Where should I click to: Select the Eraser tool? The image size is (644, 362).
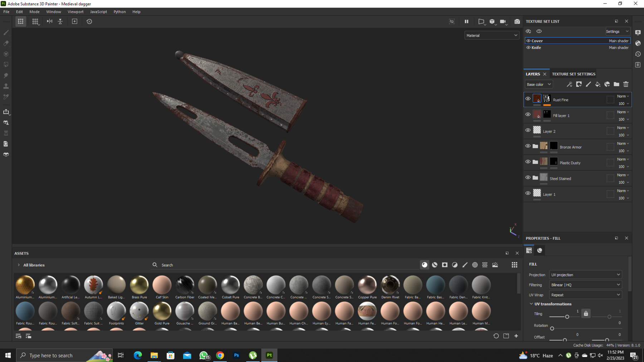(x=6, y=43)
